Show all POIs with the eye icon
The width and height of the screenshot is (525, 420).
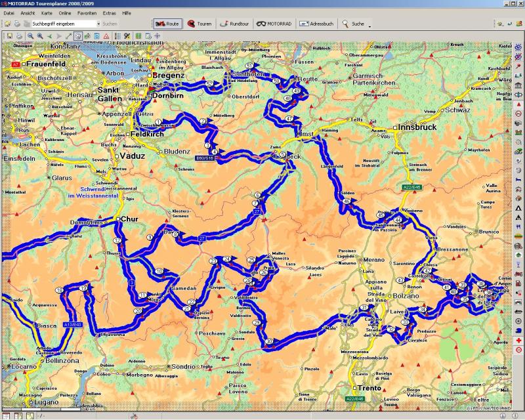click(x=518, y=47)
